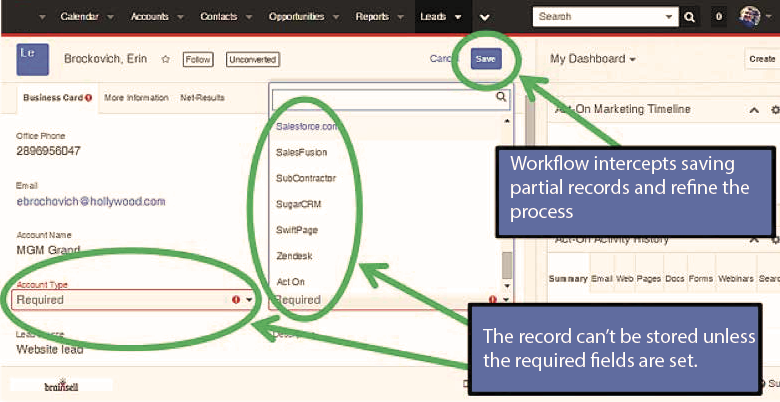This screenshot has width=780, height=402.
Task: Click the Account Name MGM Grand
Action: point(48,250)
